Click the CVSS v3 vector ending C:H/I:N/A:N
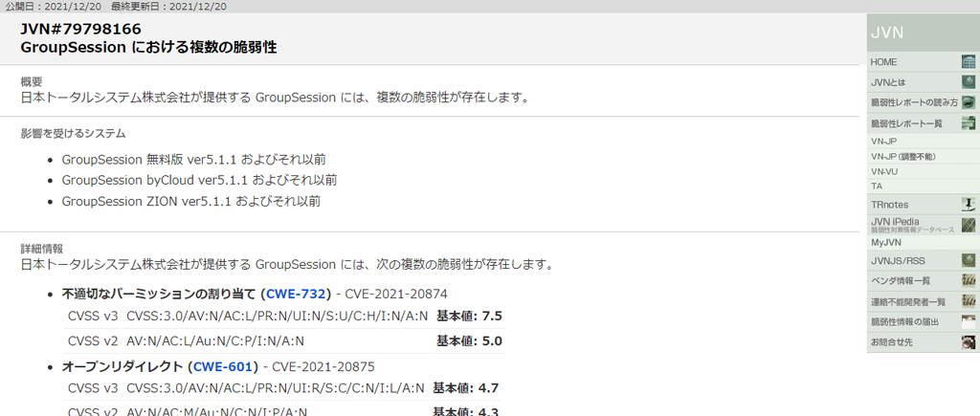Image resolution: width=980 pixels, height=416 pixels. point(278,316)
